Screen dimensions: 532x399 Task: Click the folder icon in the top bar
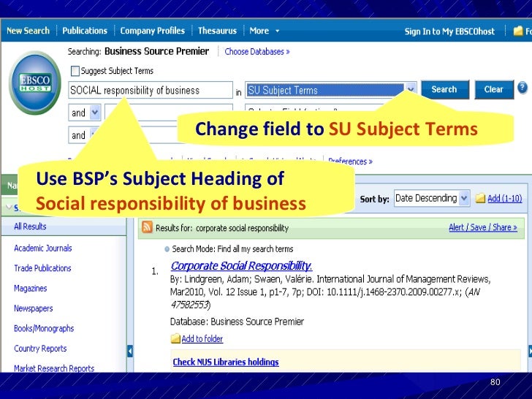pos(517,31)
